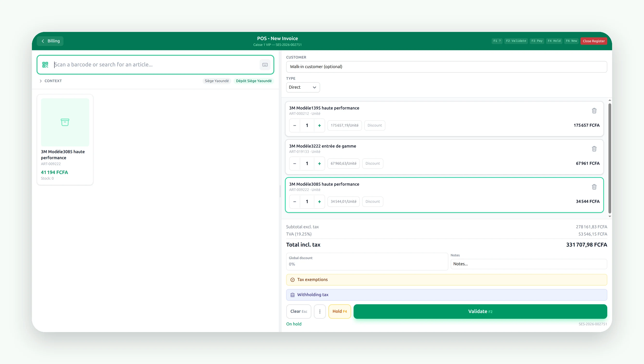The height and width of the screenshot is (364, 644).
Task: Edit unit price 67 960,63/Unité
Action: (x=344, y=163)
